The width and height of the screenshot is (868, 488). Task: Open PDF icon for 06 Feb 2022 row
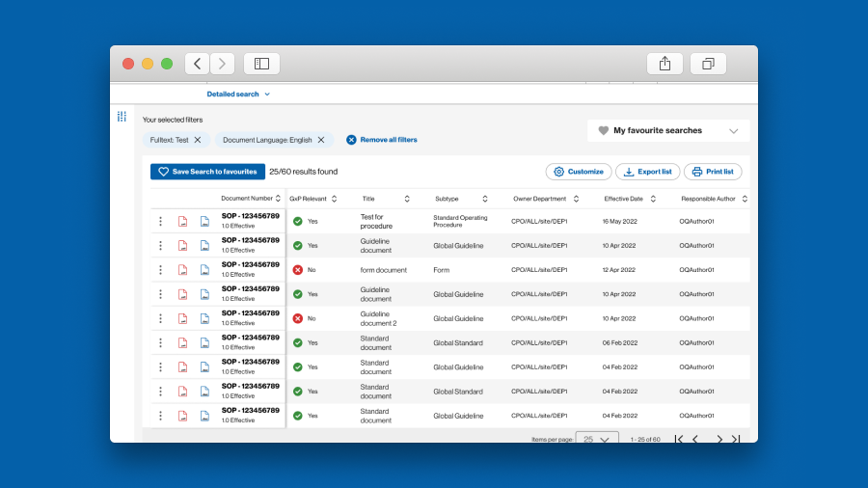[182, 343]
